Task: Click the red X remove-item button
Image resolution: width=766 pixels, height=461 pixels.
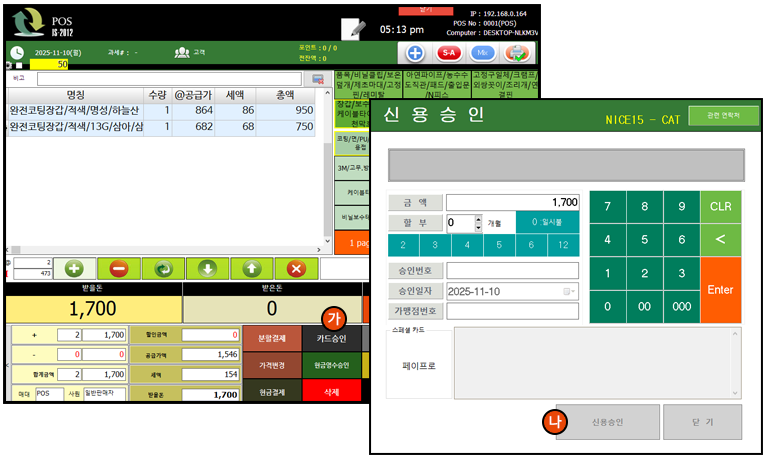Action: click(x=296, y=269)
